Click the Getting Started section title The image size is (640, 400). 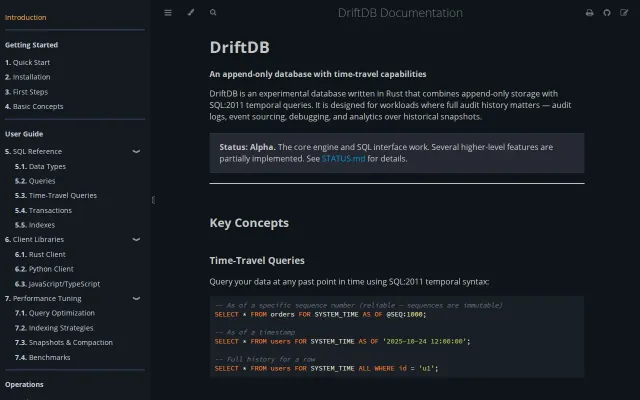coord(31,45)
